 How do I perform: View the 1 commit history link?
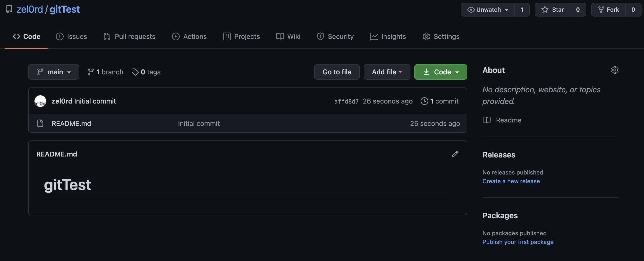[440, 101]
